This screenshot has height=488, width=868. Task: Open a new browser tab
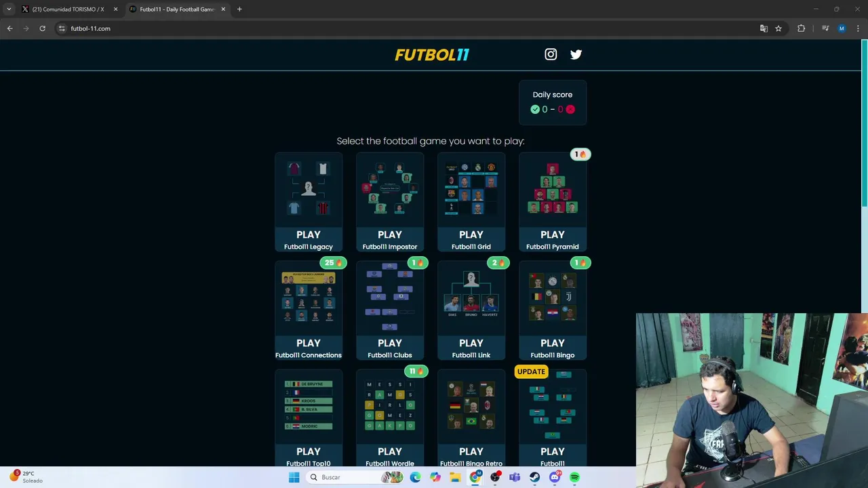(x=239, y=9)
